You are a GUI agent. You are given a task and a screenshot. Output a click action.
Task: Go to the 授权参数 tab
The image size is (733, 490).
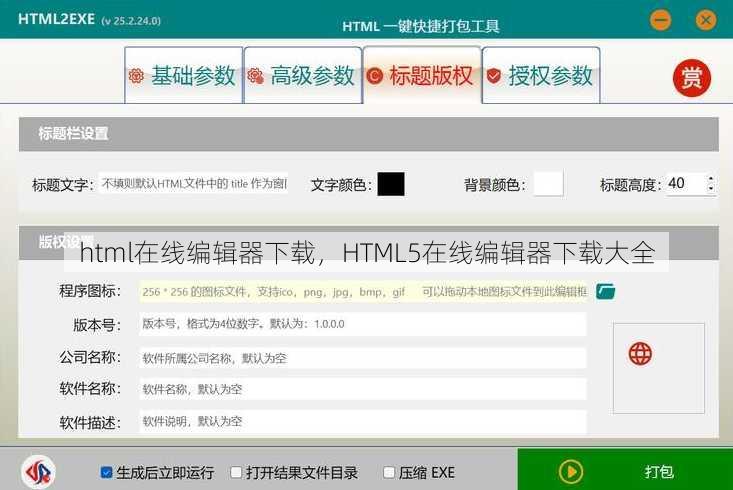(541, 75)
